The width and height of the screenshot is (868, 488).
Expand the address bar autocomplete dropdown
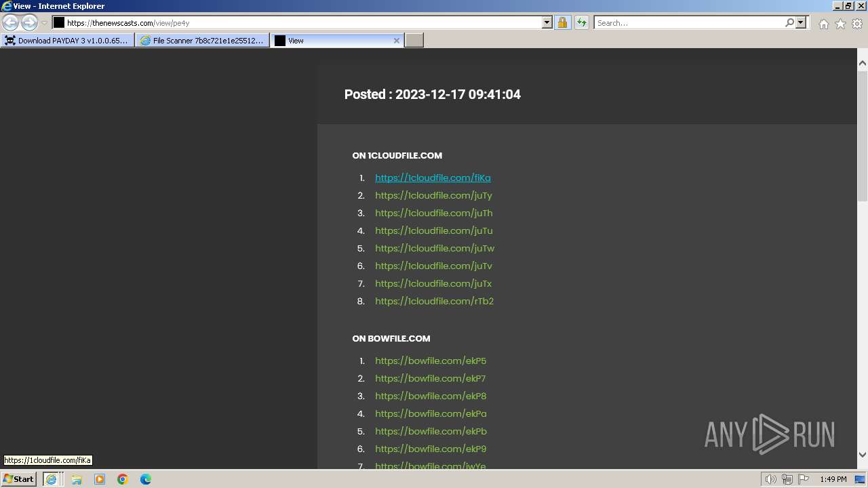click(x=547, y=22)
